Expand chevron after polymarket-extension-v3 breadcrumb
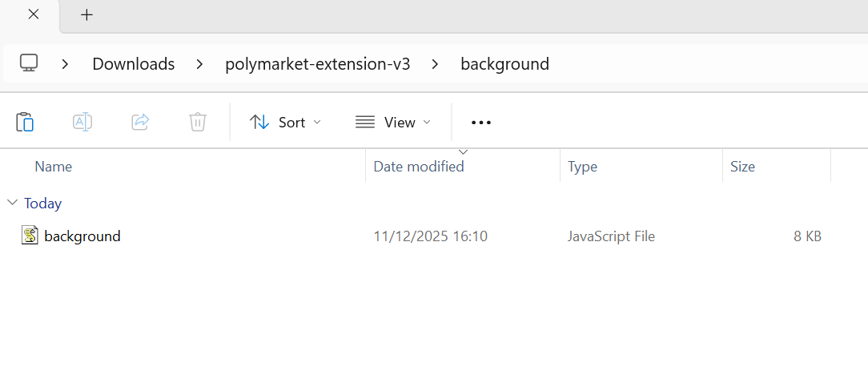 (x=435, y=64)
